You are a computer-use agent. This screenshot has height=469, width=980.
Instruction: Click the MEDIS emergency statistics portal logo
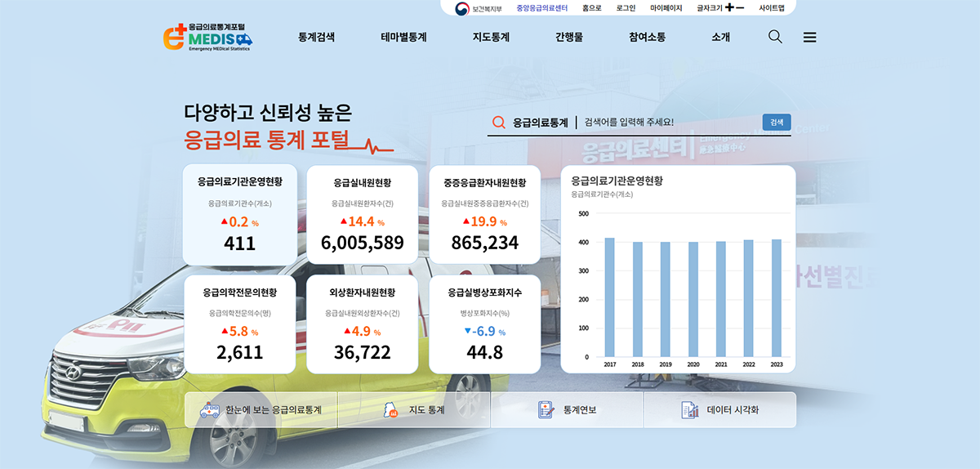point(208,37)
